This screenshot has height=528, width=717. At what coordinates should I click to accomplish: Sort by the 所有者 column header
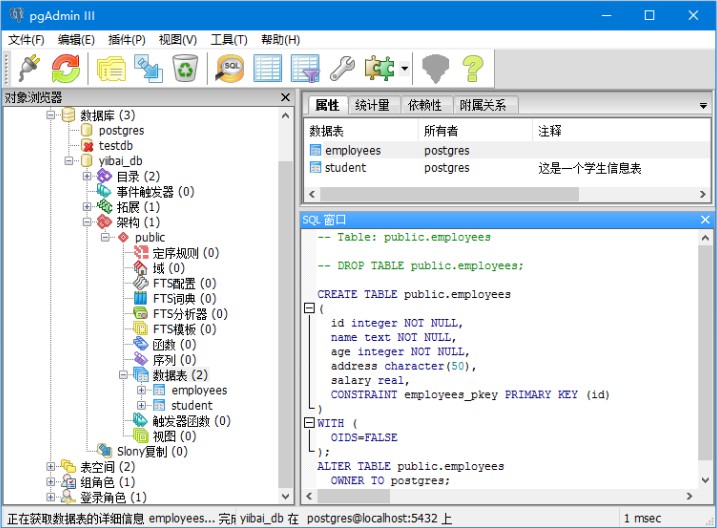tap(475, 131)
